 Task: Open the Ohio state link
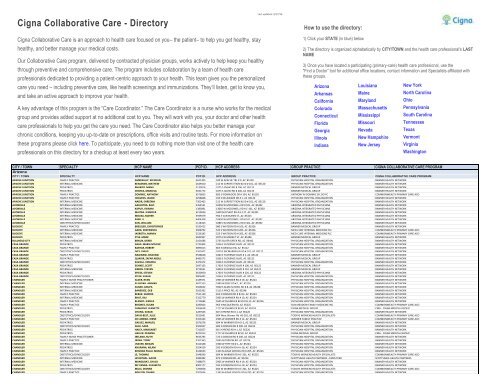coord(407,100)
